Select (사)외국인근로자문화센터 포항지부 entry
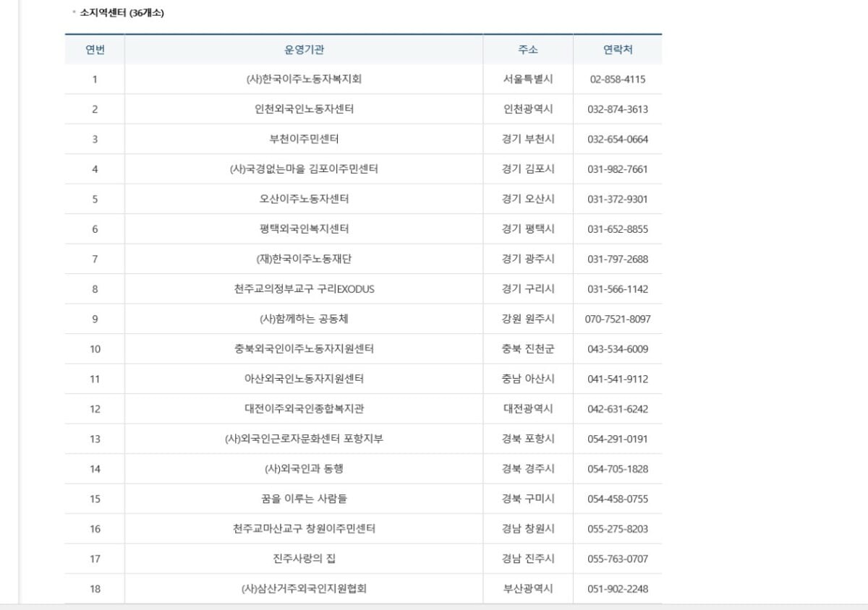The height and width of the screenshot is (610, 868). click(x=304, y=439)
